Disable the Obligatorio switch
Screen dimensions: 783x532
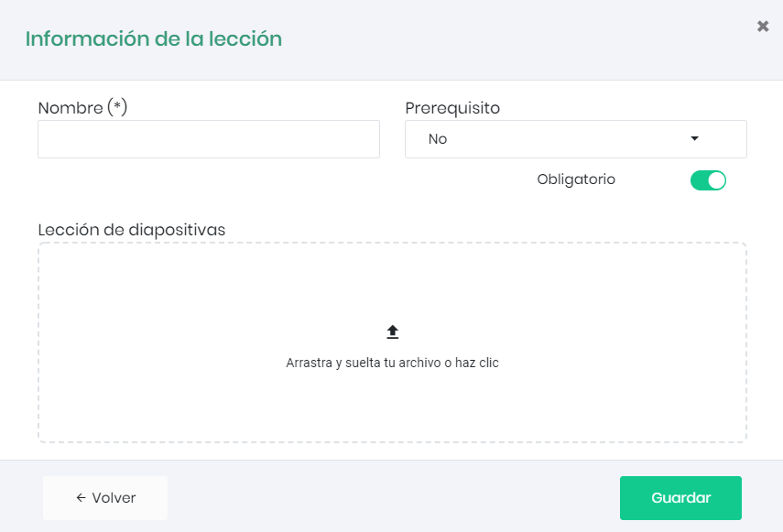tap(708, 180)
